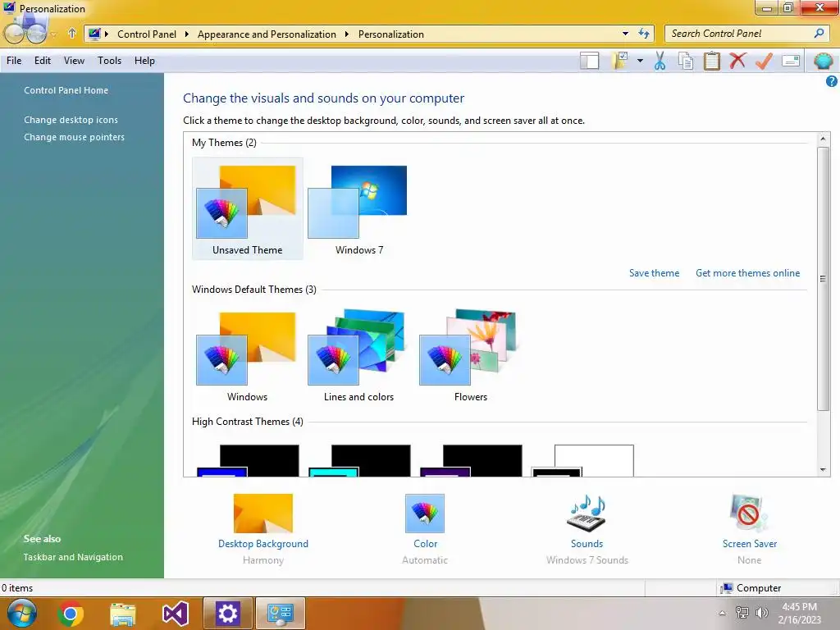Open the Help menu
The width and height of the screenshot is (840, 630).
point(144,61)
